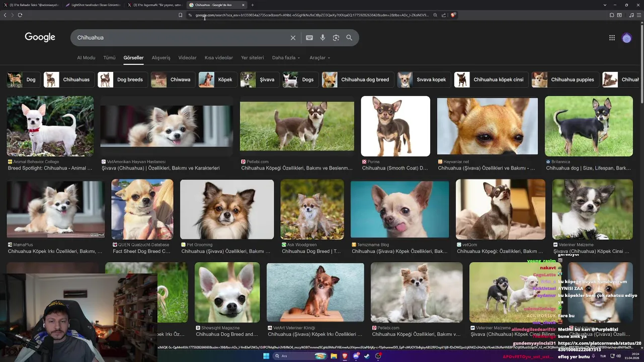The image size is (644, 362).
Task: Open the Google account avatar menu
Action: [626, 38]
